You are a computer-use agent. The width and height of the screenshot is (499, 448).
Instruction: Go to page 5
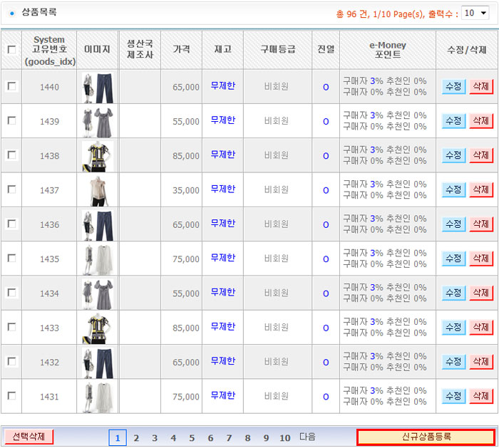tap(192, 438)
